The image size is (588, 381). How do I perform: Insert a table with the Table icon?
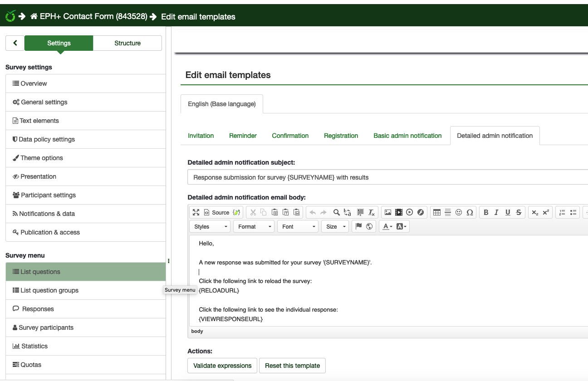coord(436,212)
